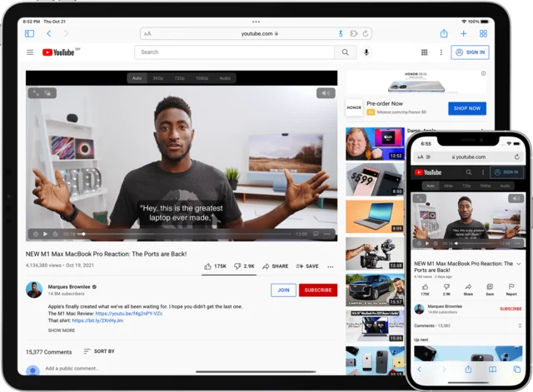
Task: Expand description with SHOW MORE
Action: point(62,330)
